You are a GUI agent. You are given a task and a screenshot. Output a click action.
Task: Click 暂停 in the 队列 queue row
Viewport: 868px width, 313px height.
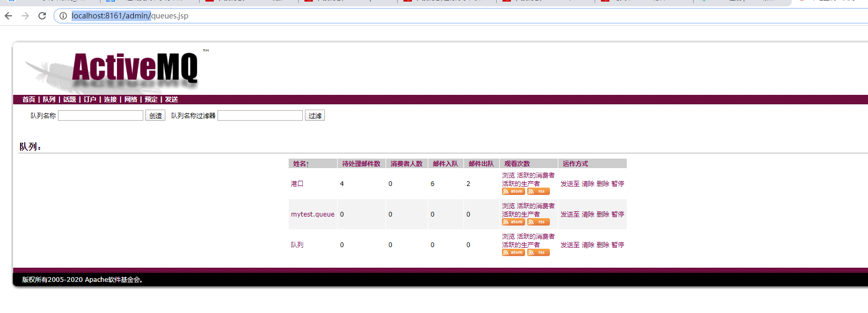coord(618,245)
